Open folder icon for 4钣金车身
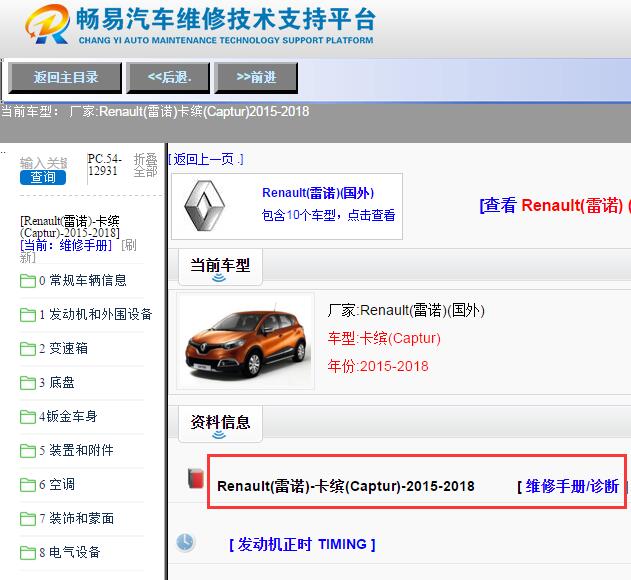Viewport: 631px width, 580px height. point(28,416)
